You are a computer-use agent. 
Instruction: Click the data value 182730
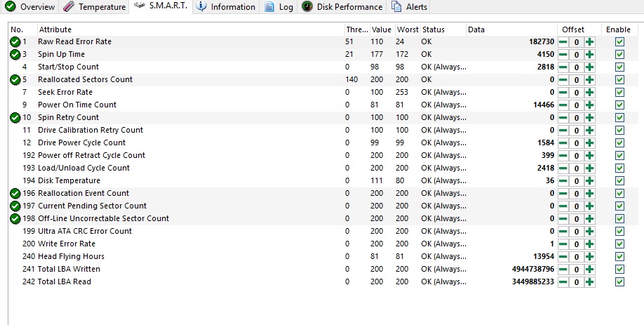[542, 41]
